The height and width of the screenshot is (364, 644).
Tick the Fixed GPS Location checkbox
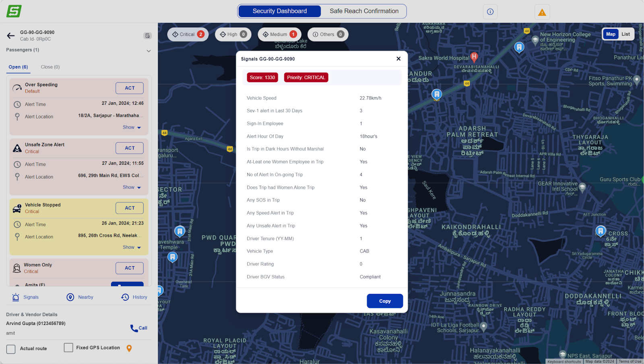click(68, 347)
